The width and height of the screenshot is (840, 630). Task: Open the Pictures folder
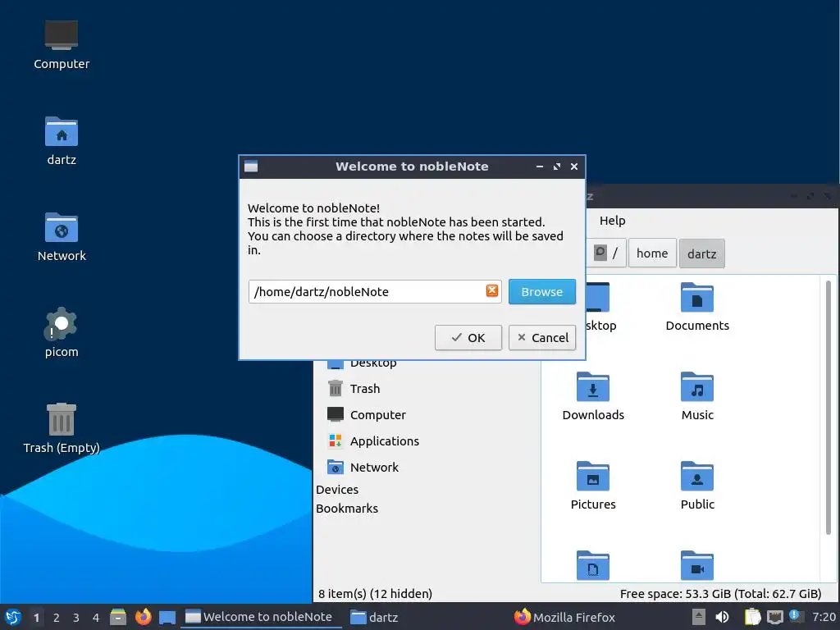tap(593, 486)
